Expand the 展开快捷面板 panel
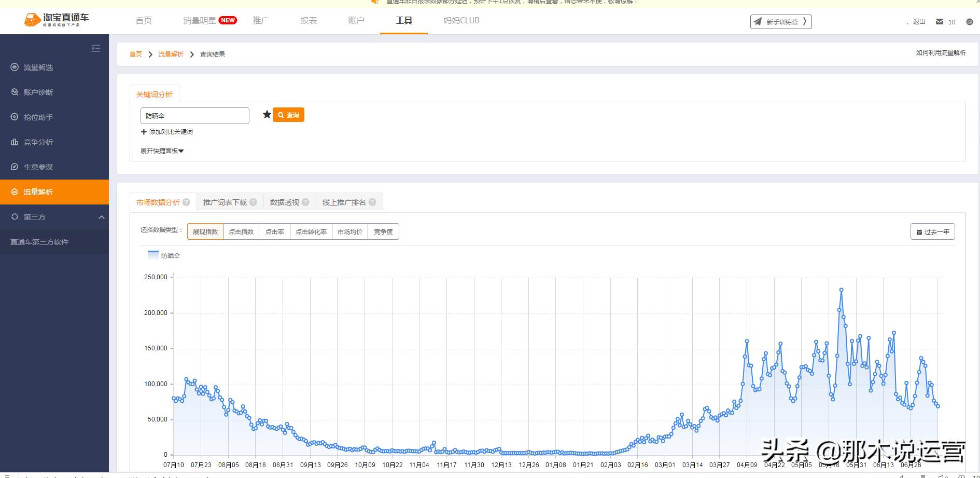The width and height of the screenshot is (980, 478). point(162,151)
